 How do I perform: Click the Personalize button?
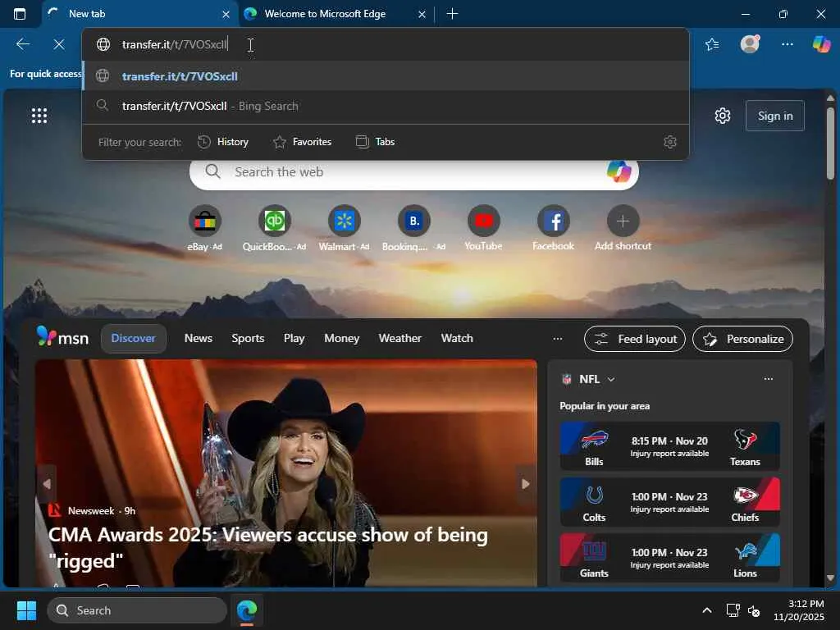[742, 339]
